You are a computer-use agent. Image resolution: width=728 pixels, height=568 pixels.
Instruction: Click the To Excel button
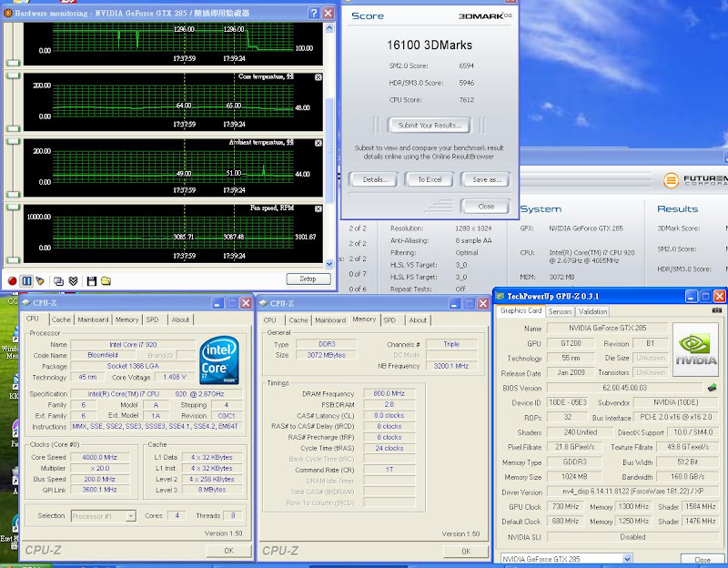(429, 179)
